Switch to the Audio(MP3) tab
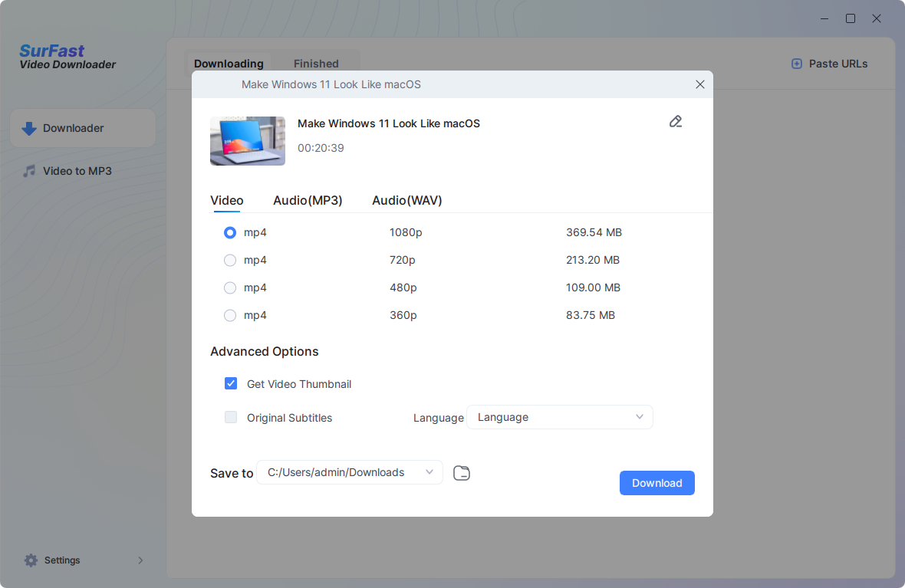905x588 pixels. pos(308,200)
